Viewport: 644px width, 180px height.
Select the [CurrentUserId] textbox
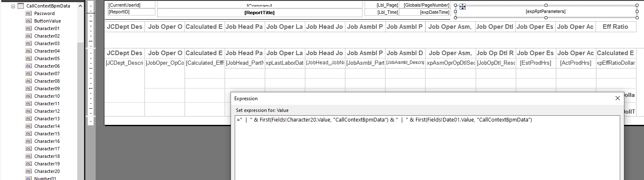(x=131, y=5)
